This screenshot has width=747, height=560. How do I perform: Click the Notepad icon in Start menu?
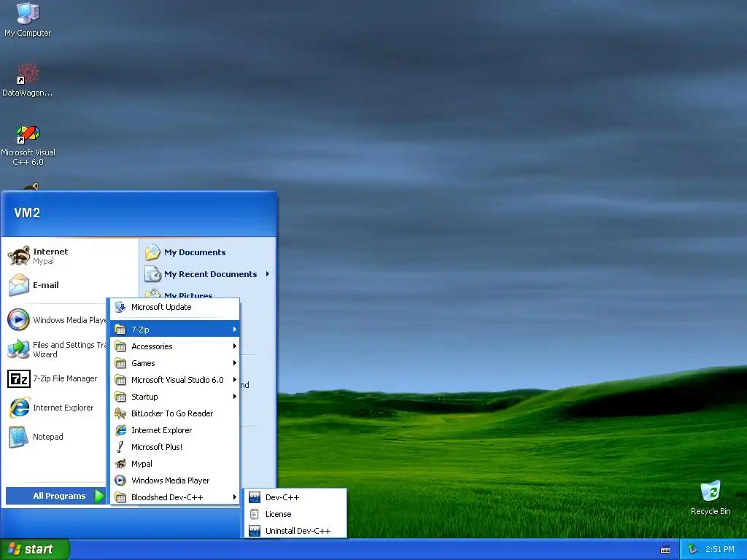tap(18, 437)
